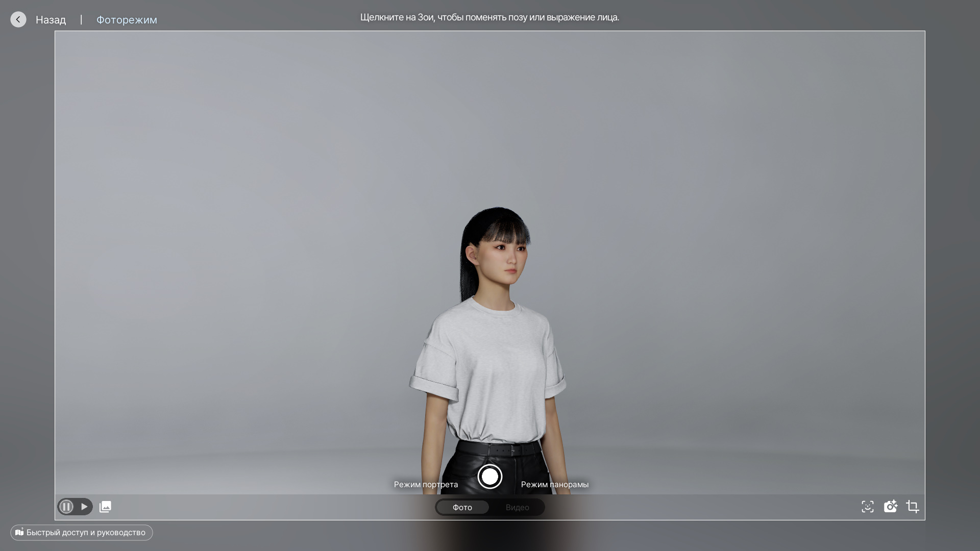Image resolution: width=980 pixels, height=551 pixels.
Task: Open camera effects sparkle icon
Action: (891, 506)
